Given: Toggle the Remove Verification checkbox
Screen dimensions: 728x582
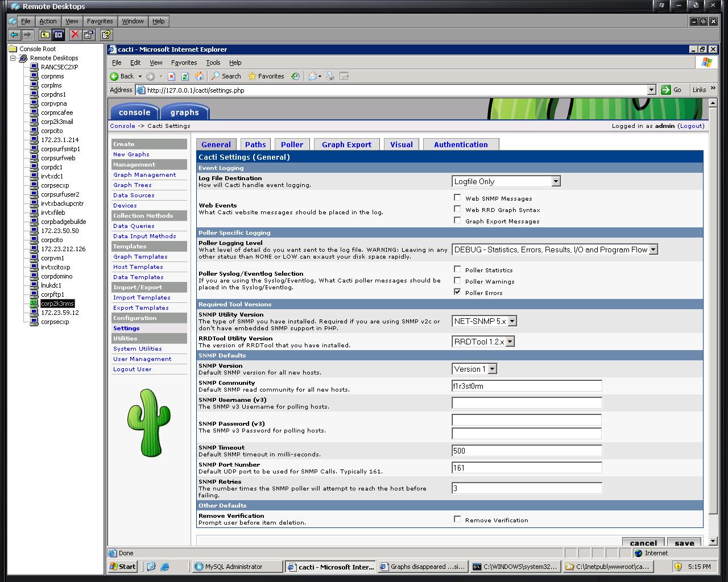Looking at the screenshot, I should pyautogui.click(x=457, y=519).
